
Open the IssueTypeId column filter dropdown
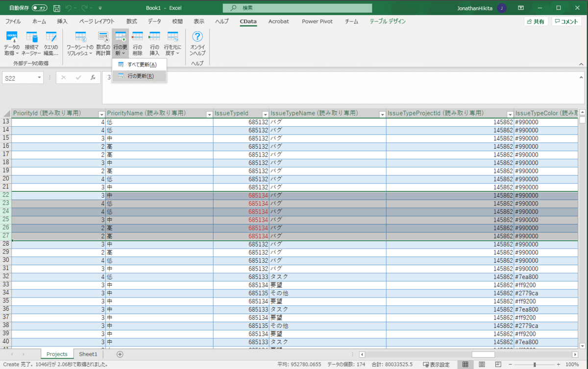coord(265,114)
